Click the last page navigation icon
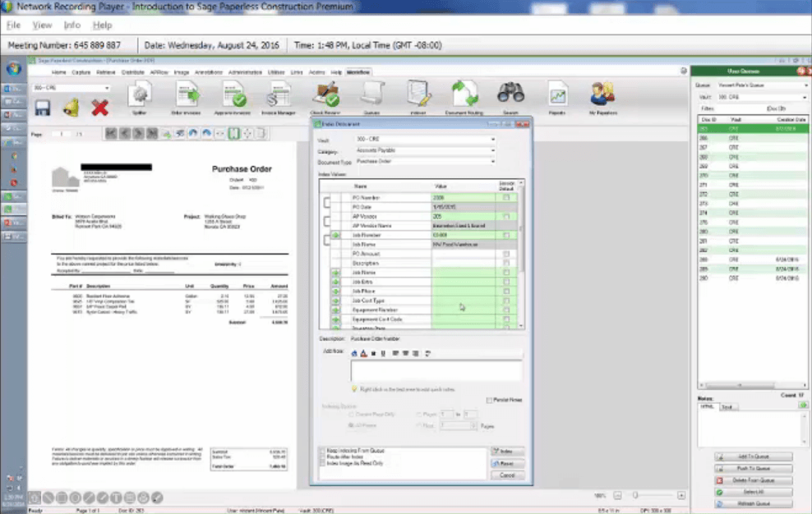 point(152,134)
